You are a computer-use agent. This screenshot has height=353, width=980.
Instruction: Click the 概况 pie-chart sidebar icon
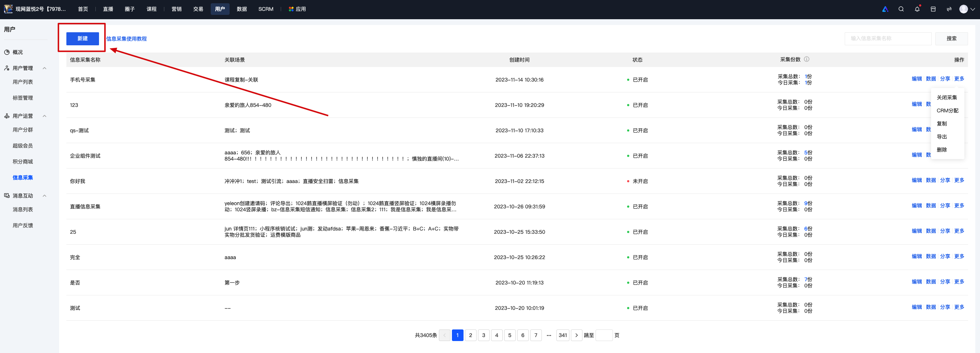click(7, 52)
